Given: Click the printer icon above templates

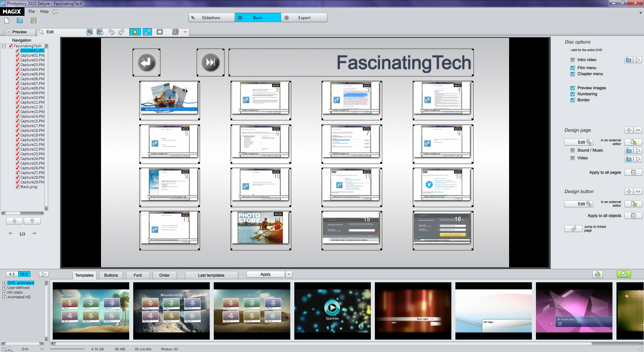Looking at the screenshot, I should pos(597,274).
